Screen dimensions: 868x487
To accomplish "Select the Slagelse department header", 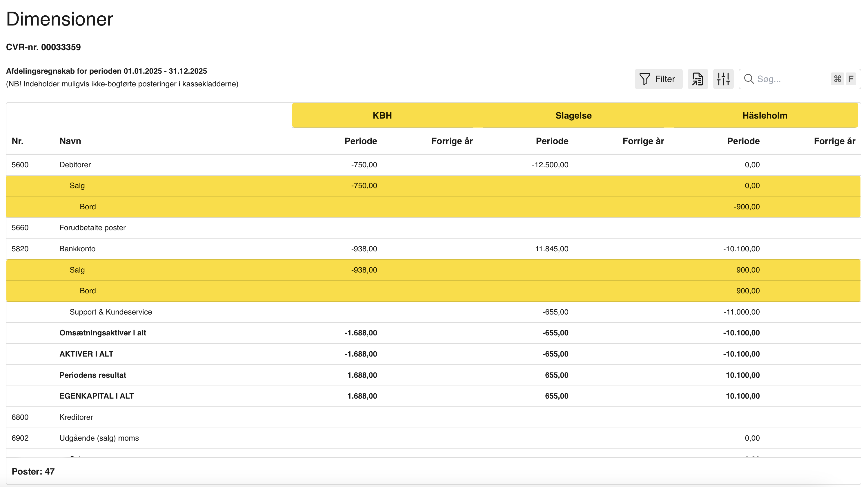I will pos(573,115).
